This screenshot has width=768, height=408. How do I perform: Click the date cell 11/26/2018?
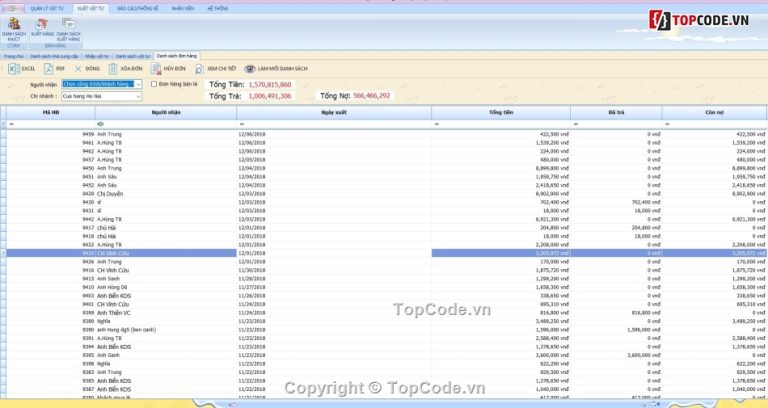coord(252,296)
